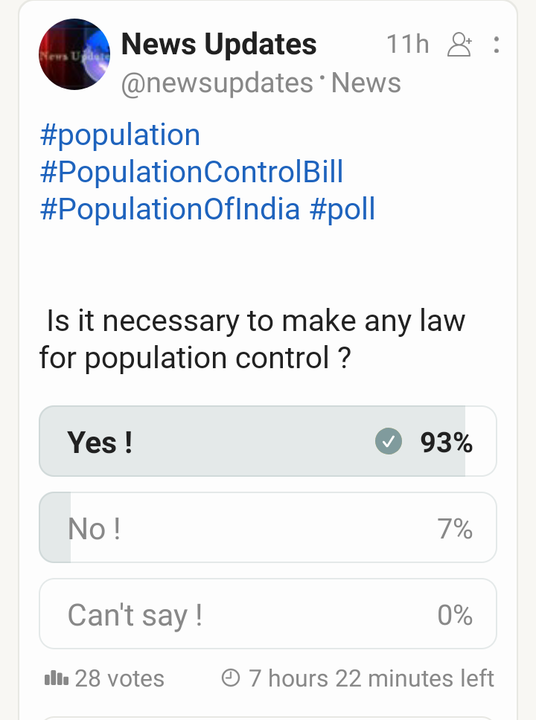Open the #PopulationOfIndia hashtag
The height and width of the screenshot is (720, 536).
point(170,209)
